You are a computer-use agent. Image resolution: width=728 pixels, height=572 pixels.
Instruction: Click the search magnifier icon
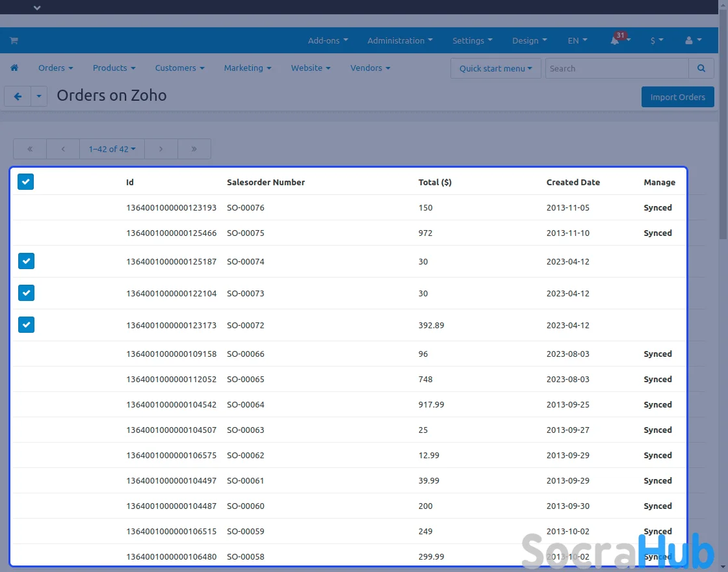click(x=701, y=68)
